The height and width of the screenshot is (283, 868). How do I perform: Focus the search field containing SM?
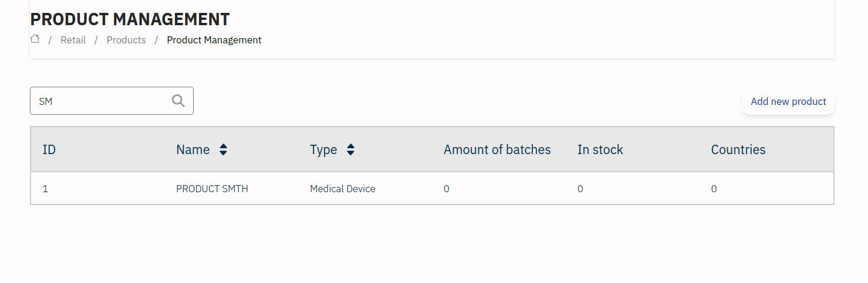tap(100, 101)
